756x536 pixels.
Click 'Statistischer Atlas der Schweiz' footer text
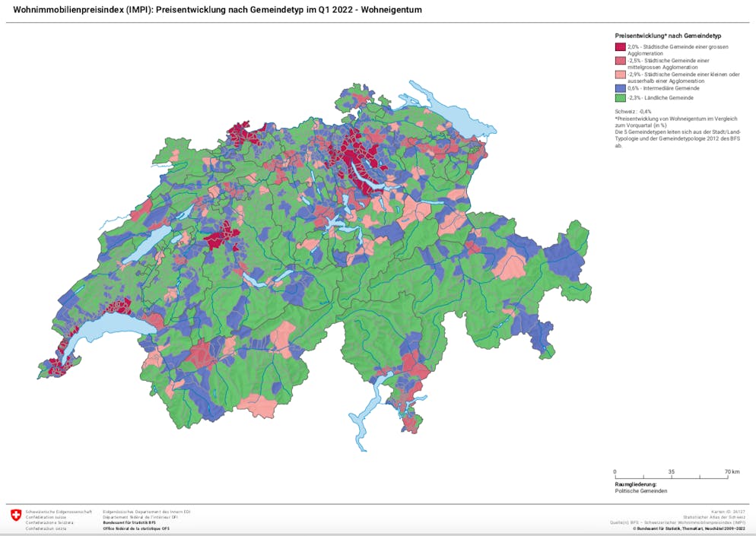pos(713,517)
